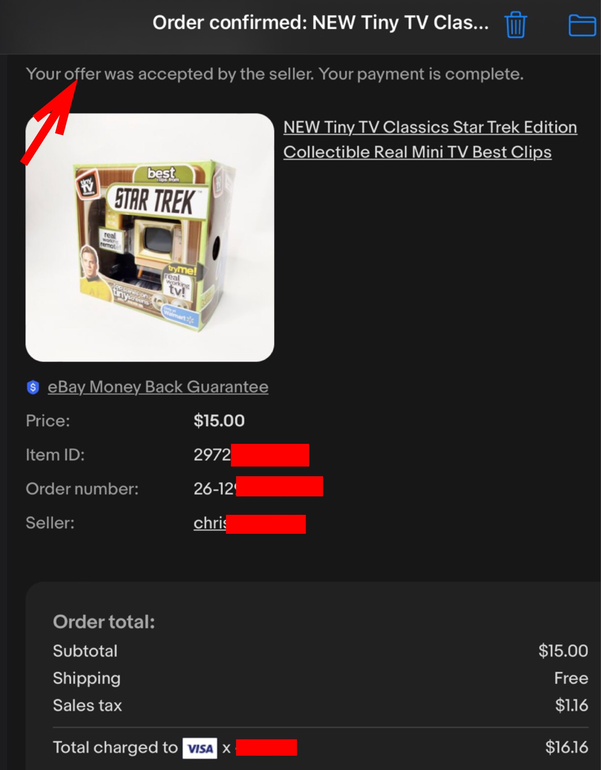This screenshot has width=601, height=770.
Task: Click the VISA card logo
Action: (200, 748)
